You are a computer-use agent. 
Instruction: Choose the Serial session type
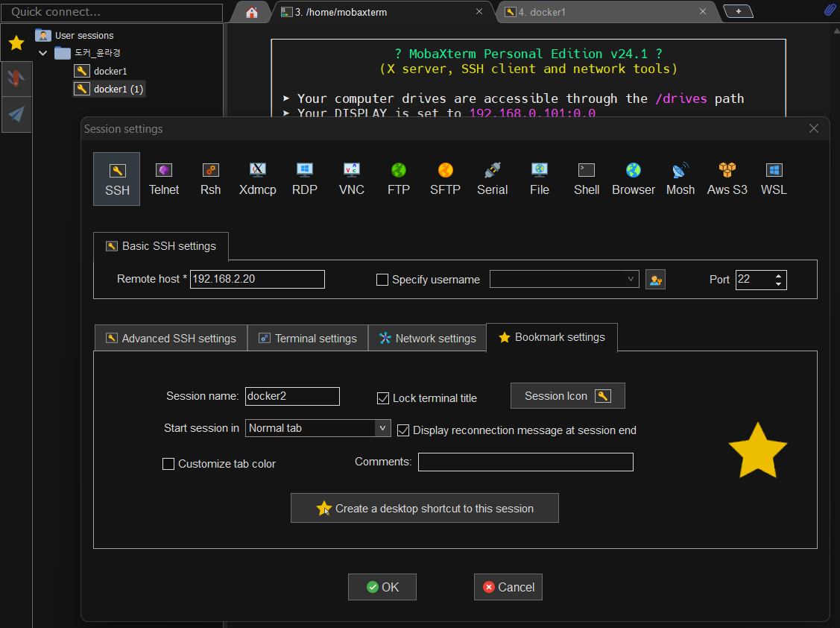(493, 179)
